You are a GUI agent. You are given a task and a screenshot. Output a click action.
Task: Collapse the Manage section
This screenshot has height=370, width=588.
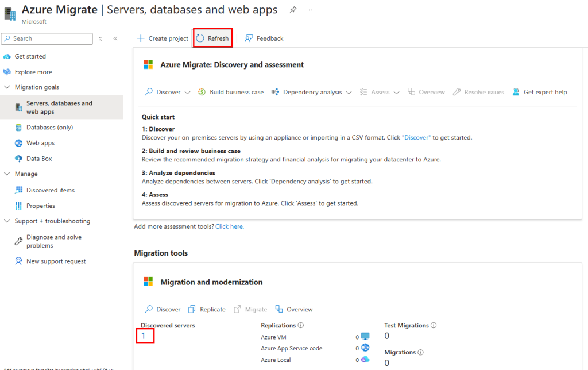point(7,174)
